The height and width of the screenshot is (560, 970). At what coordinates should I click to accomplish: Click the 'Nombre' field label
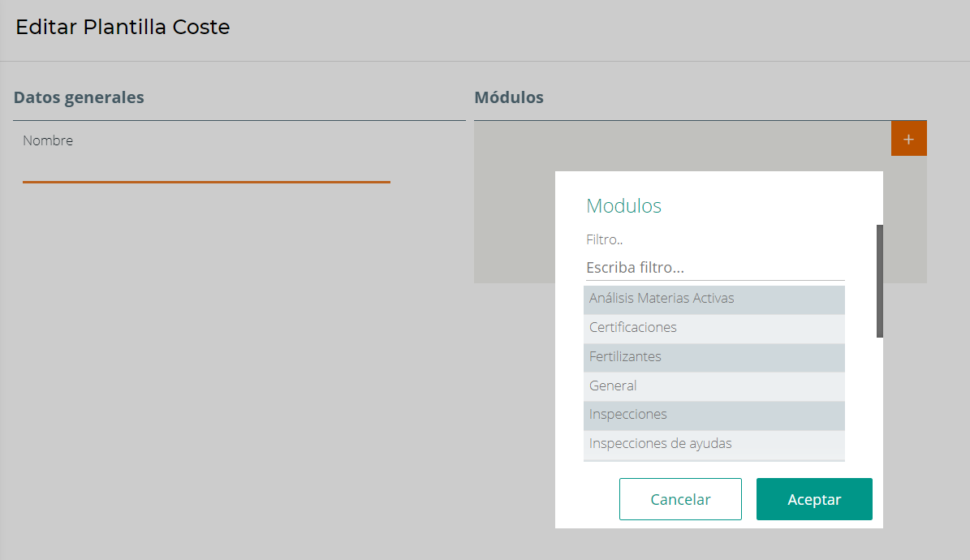pos(48,140)
